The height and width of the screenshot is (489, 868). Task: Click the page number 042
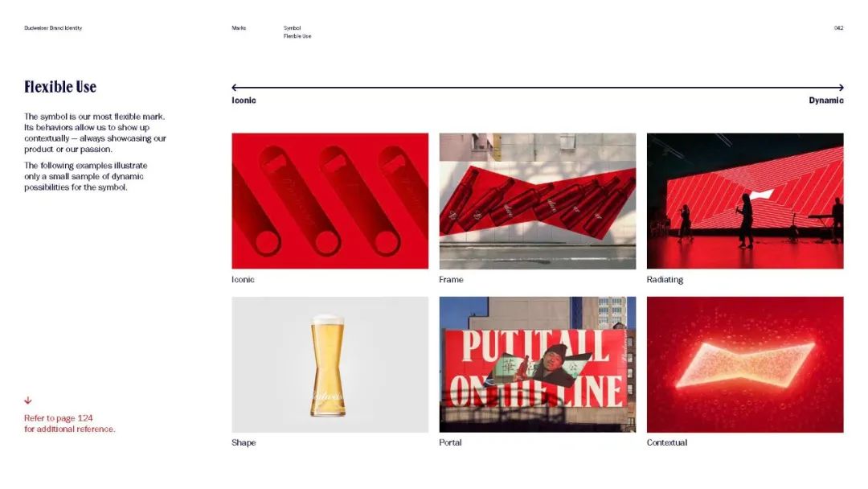point(838,27)
